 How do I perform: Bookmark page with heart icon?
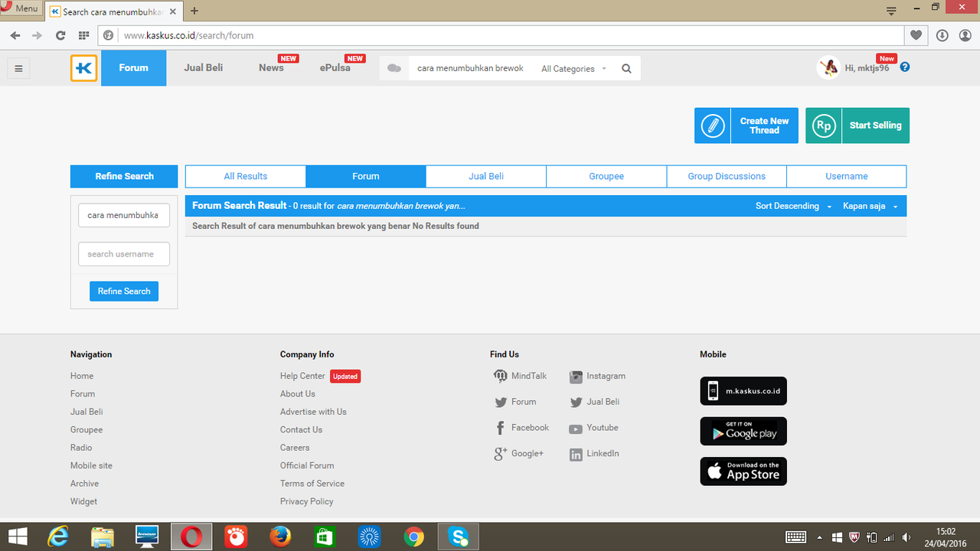(x=916, y=35)
